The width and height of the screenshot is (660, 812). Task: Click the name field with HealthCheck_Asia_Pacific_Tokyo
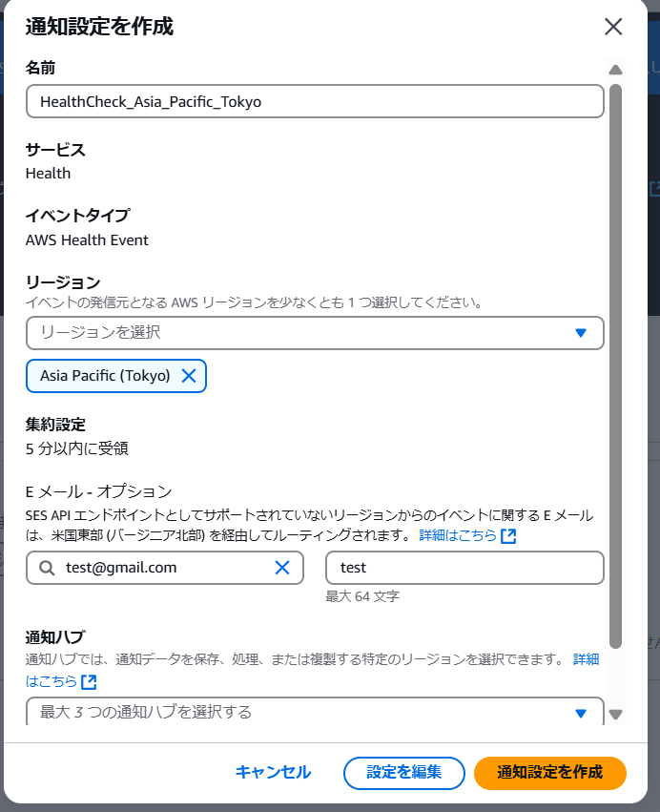pyautogui.click(x=315, y=101)
